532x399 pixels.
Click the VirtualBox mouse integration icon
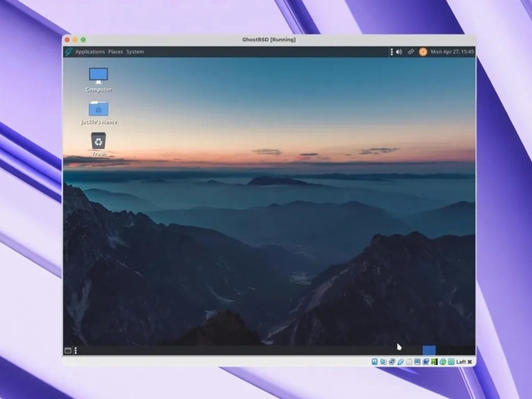(x=443, y=362)
